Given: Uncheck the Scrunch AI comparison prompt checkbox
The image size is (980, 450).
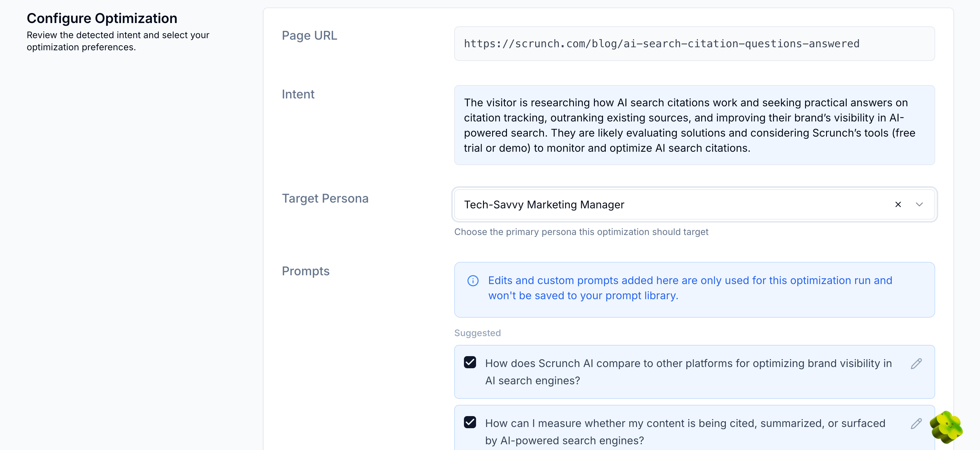Looking at the screenshot, I should click(470, 362).
